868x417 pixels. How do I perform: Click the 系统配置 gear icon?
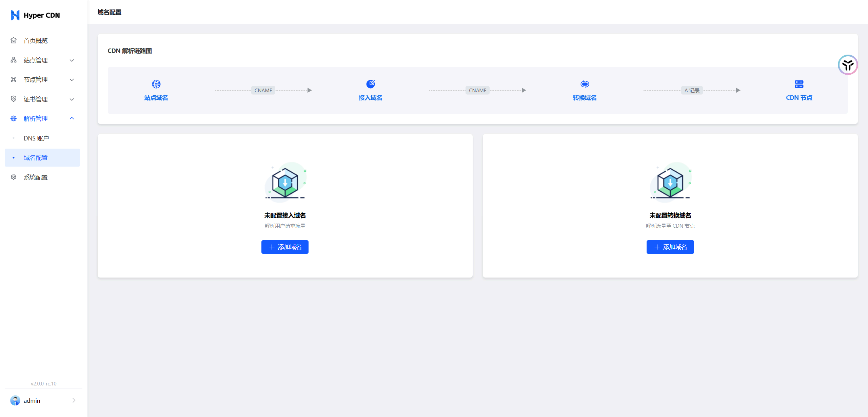[x=14, y=177]
